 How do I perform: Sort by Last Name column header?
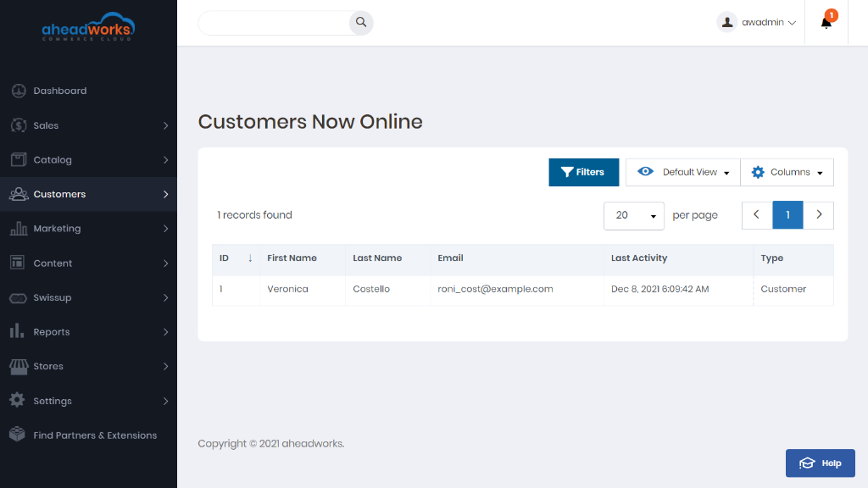coord(387,258)
